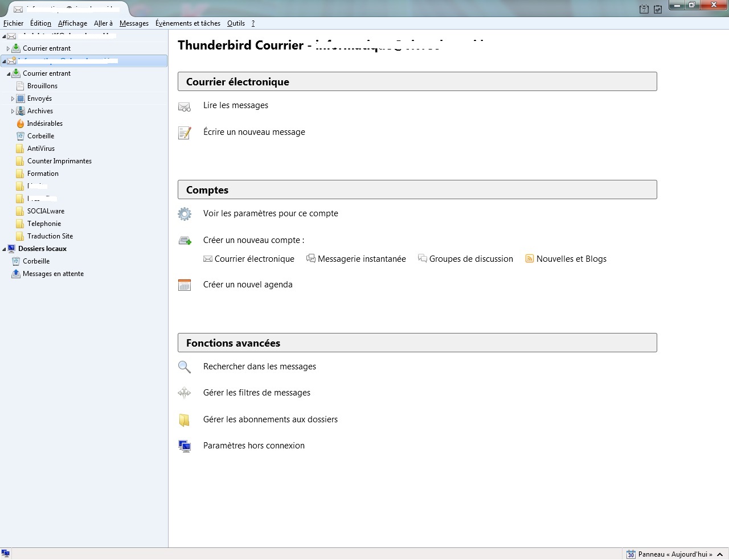Click the Corbeille icon under Dossiers locaux

click(16, 261)
